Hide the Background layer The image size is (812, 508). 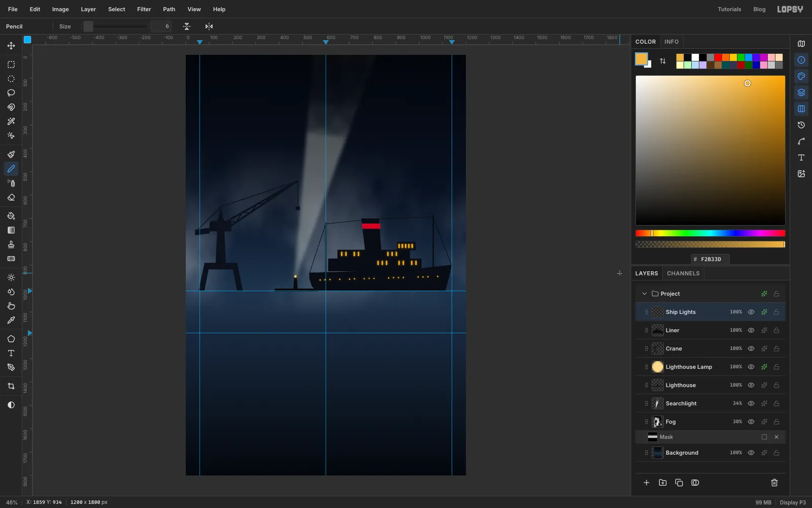pos(751,453)
